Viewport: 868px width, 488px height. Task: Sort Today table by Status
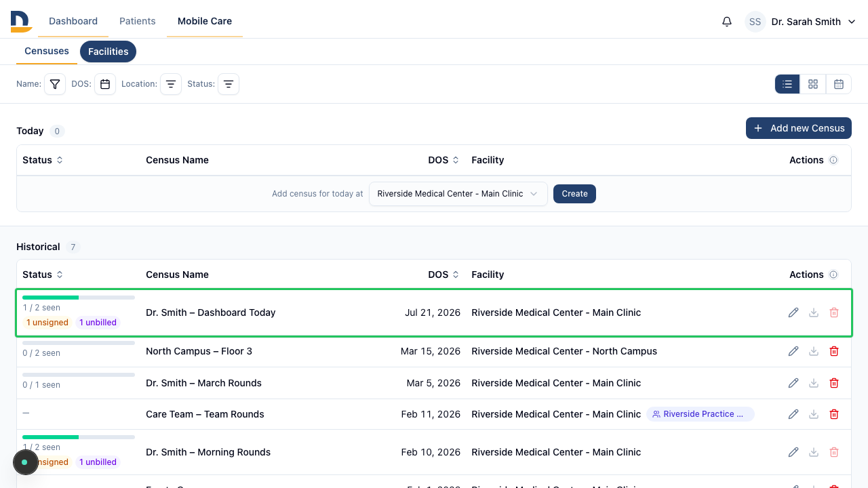click(x=43, y=160)
